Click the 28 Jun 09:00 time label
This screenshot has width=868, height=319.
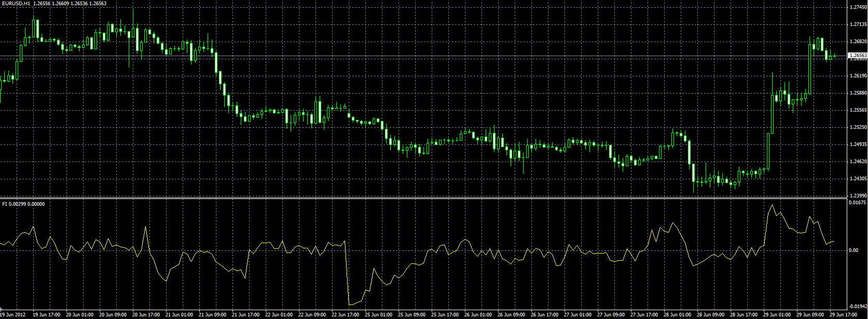pos(711,315)
